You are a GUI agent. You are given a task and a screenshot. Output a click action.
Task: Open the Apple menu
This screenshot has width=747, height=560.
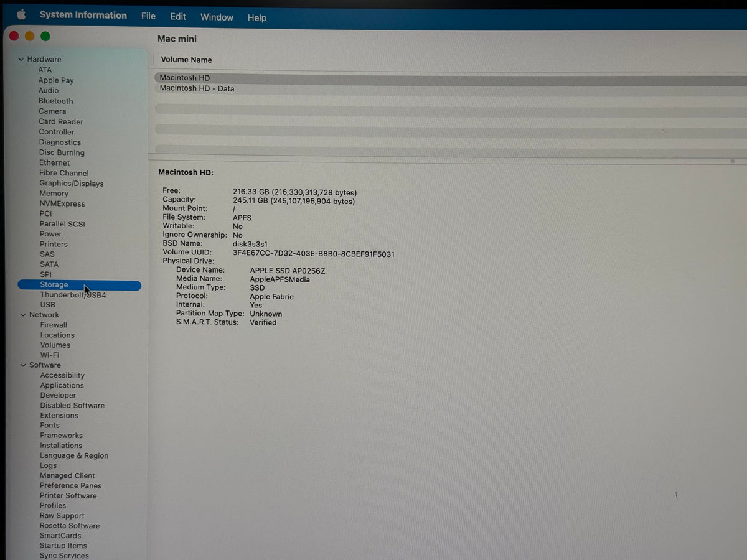pyautogui.click(x=21, y=14)
